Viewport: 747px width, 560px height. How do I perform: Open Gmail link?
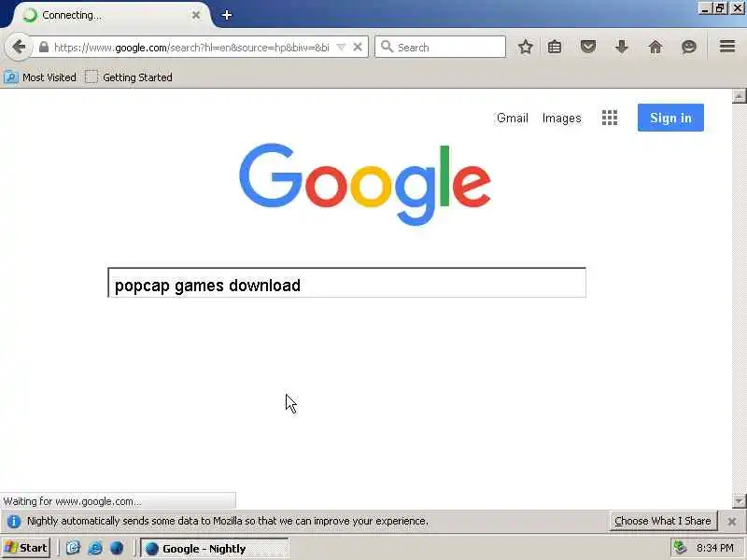512,118
